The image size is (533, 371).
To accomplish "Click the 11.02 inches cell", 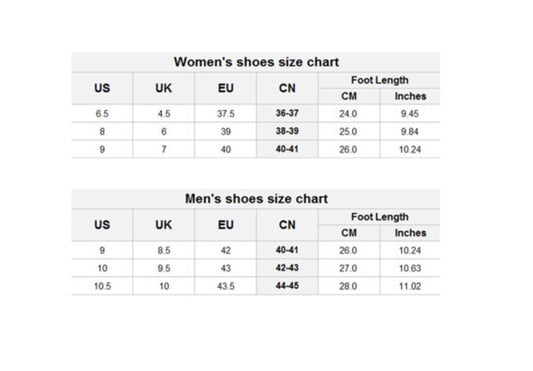I will (x=410, y=286).
